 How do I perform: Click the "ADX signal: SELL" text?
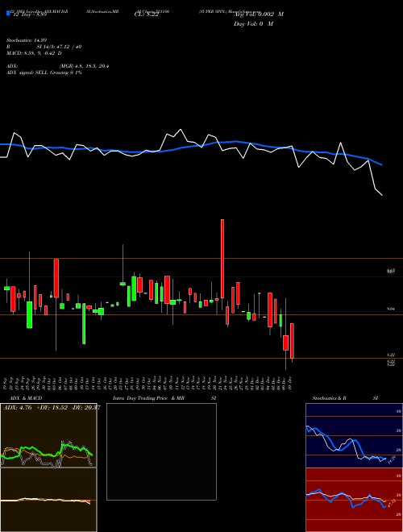click(44, 73)
